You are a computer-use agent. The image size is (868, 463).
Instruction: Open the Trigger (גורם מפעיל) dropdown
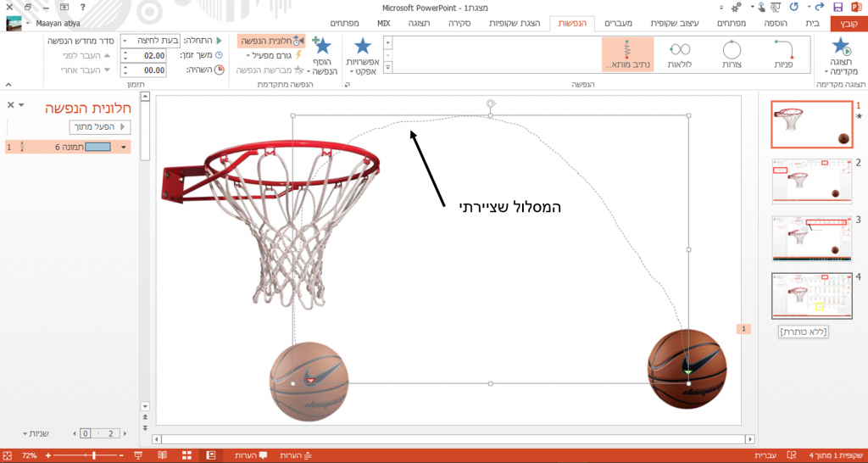tap(275, 55)
